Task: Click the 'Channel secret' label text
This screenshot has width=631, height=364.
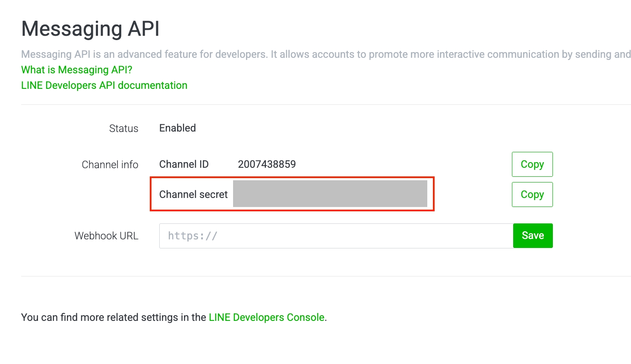Action: pyautogui.click(x=193, y=195)
